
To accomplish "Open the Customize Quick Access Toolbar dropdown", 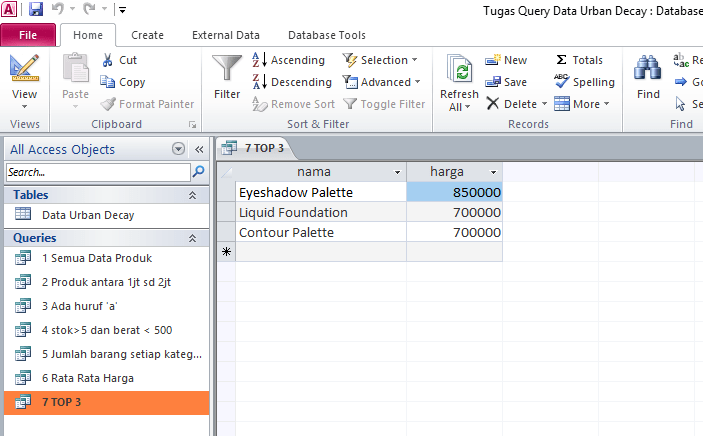I will (122, 9).
